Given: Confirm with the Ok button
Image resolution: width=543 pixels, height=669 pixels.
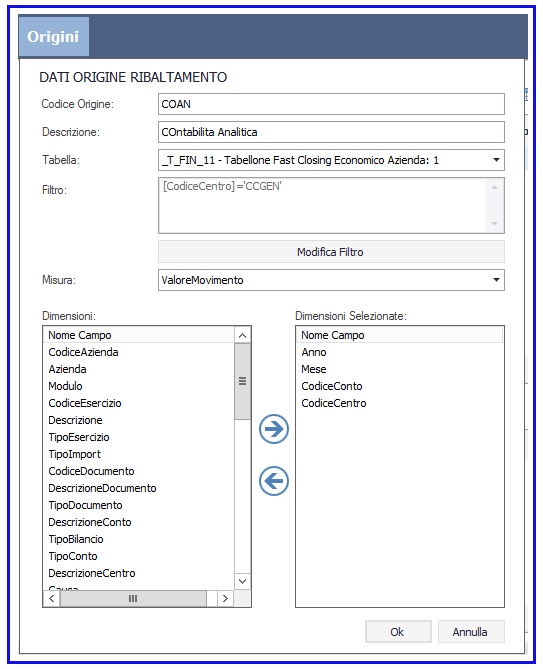Looking at the screenshot, I should click(x=398, y=631).
